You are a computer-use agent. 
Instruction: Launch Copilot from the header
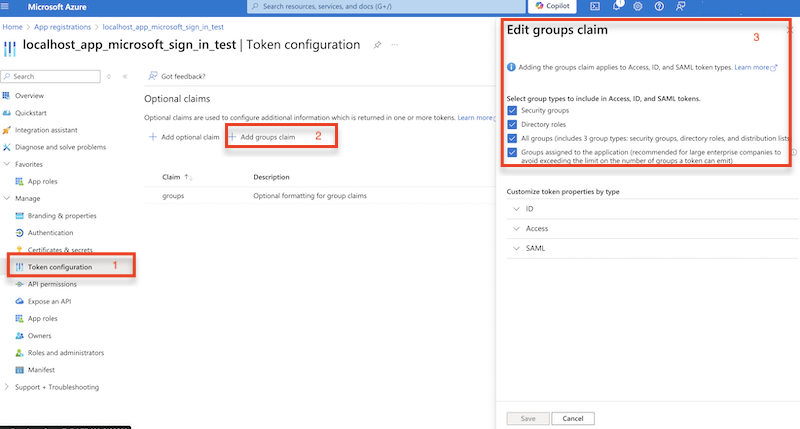click(552, 6)
